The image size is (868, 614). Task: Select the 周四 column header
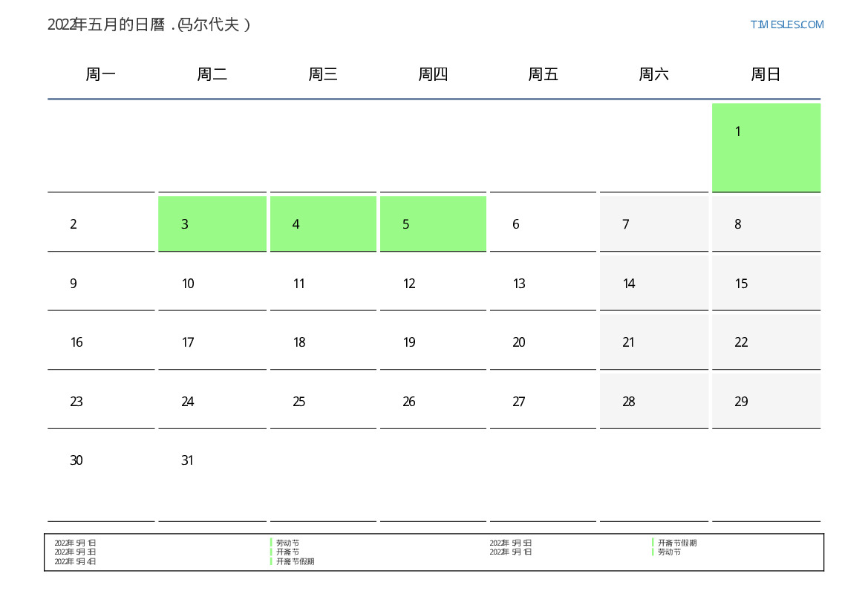tap(433, 74)
